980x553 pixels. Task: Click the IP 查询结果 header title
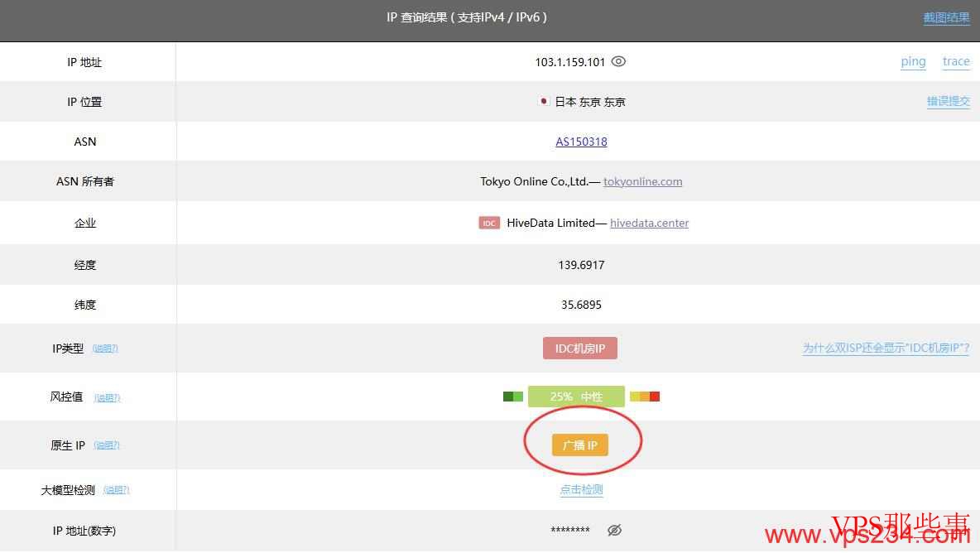[x=467, y=17]
